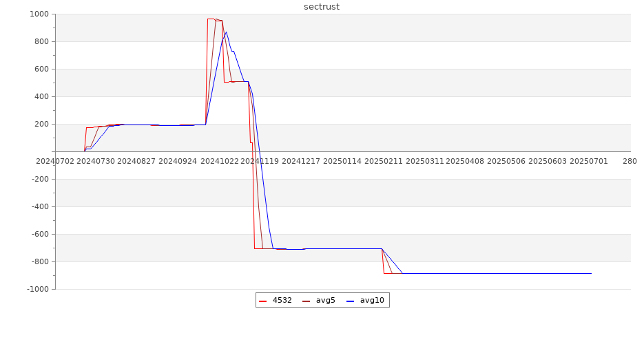This screenshot has width=644, height=344.
Task: Click the y-axis label '400'
Action: (x=42, y=96)
